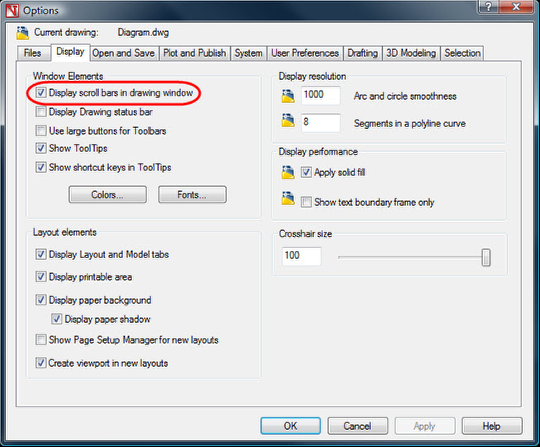Click the Arc and circle smoothness value field
The height and width of the screenshot is (447, 540).
pos(321,95)
